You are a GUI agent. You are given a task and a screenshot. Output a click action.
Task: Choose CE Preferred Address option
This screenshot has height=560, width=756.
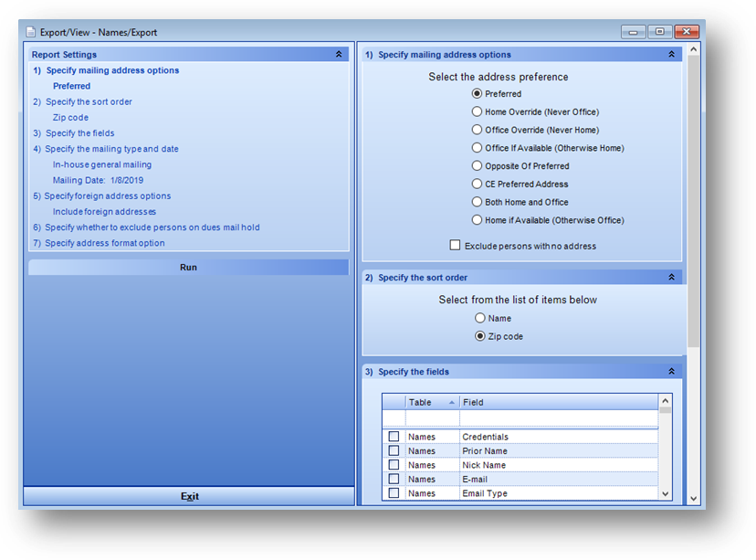tap(477, 184)
